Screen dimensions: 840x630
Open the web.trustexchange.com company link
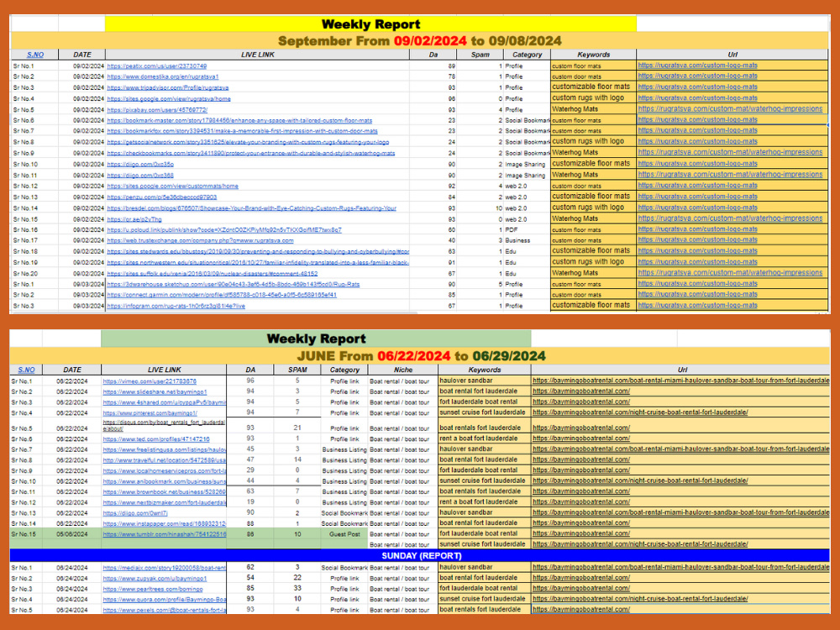[201, 241]
